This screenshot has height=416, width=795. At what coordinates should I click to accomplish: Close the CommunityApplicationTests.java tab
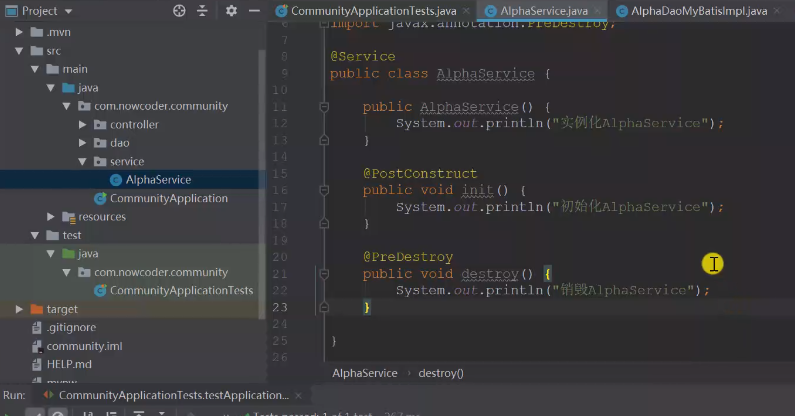point(466,11)
